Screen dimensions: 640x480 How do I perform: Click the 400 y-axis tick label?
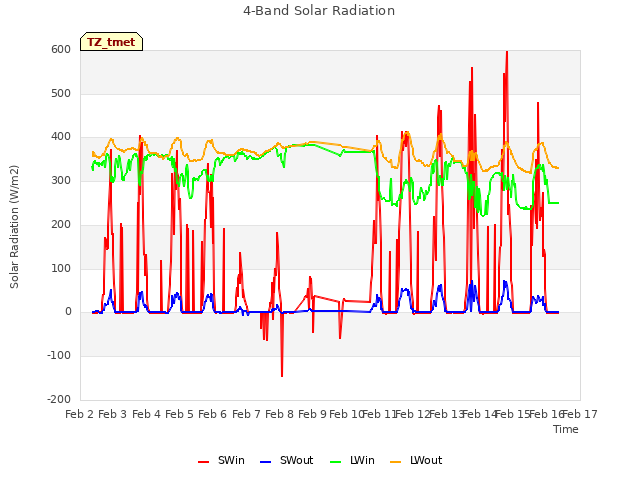(61, 137)
